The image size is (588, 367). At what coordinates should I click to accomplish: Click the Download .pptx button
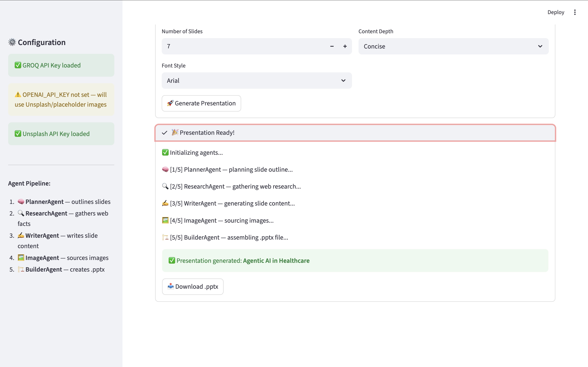pos(193,287)
